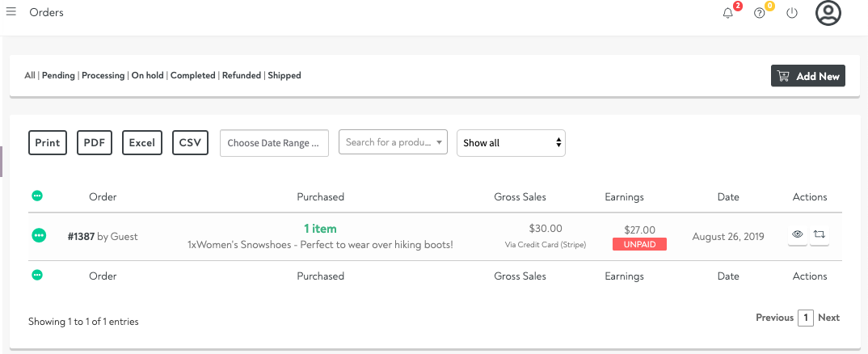Export orders with PDF button
This screenshot has height=354, width=868.
point(95,142)
